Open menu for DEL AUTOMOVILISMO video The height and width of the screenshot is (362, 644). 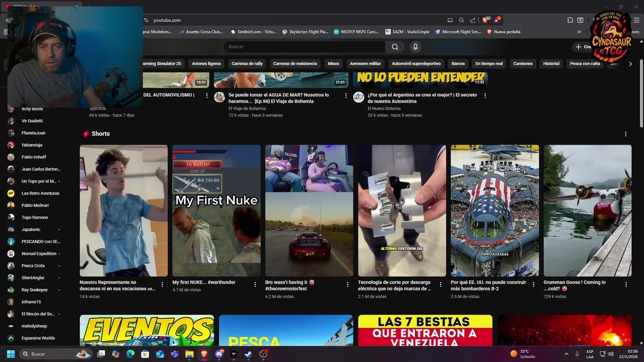[207, 95]
